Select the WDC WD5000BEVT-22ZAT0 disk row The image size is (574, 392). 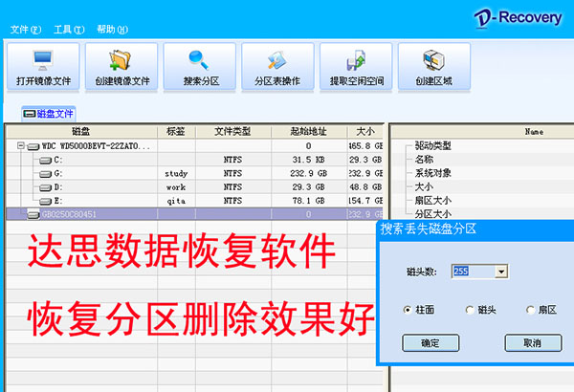(194, 146)
